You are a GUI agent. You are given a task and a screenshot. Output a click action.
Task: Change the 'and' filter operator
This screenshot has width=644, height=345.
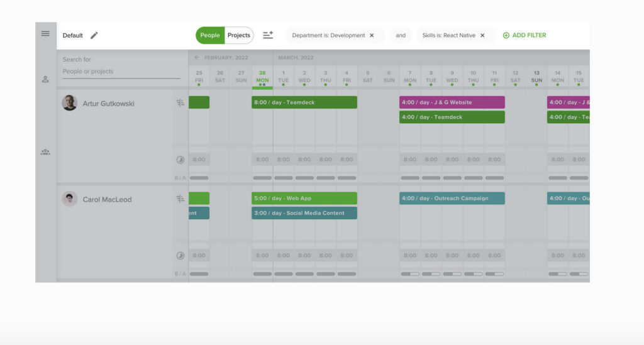[401, 35]
